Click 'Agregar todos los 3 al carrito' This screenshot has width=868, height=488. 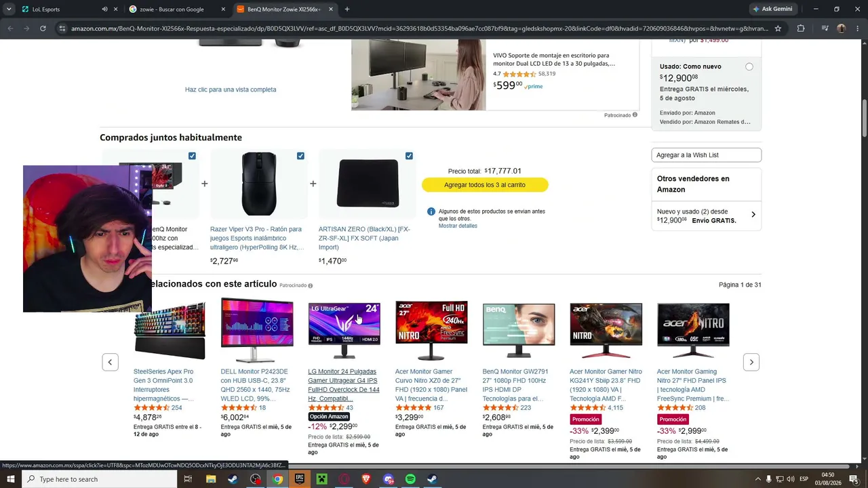click(x=485, y=184)
